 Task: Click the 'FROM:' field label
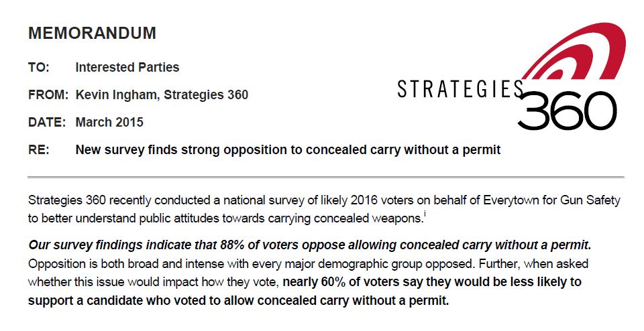pyautogui.click(x=48, y=95)
